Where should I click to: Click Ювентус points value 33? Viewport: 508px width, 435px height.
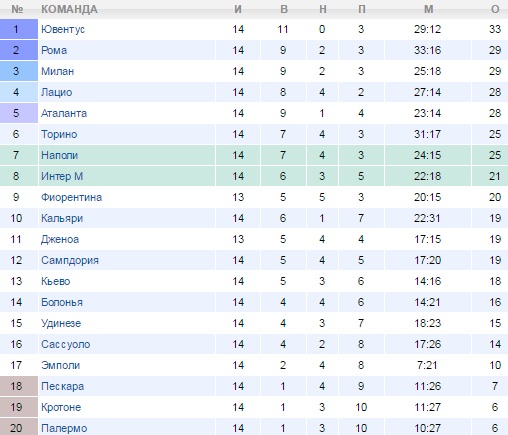tap(495, 29)
